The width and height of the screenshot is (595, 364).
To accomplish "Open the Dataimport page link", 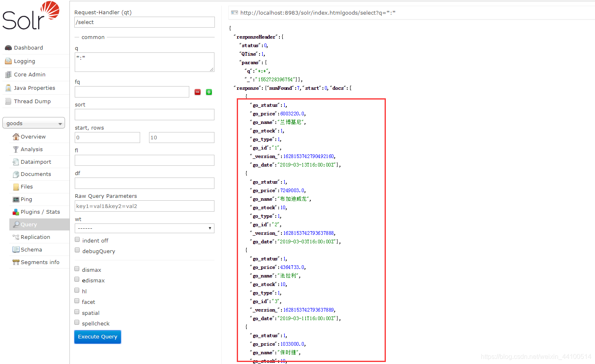I will 36,162.
